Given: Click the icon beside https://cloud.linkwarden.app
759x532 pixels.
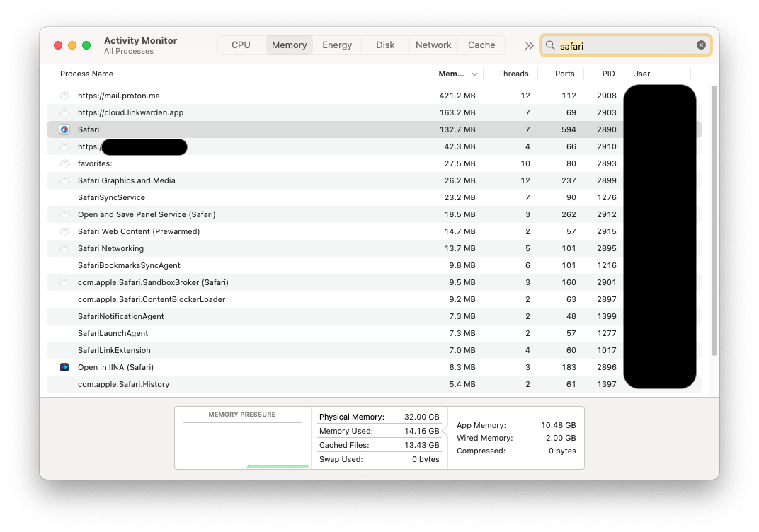Looking at the screenshot, I should [x=64, y=112].
